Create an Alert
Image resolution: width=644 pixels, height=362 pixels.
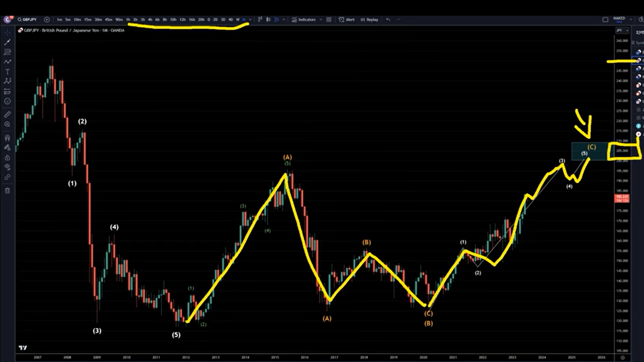[x=347, y=20]
